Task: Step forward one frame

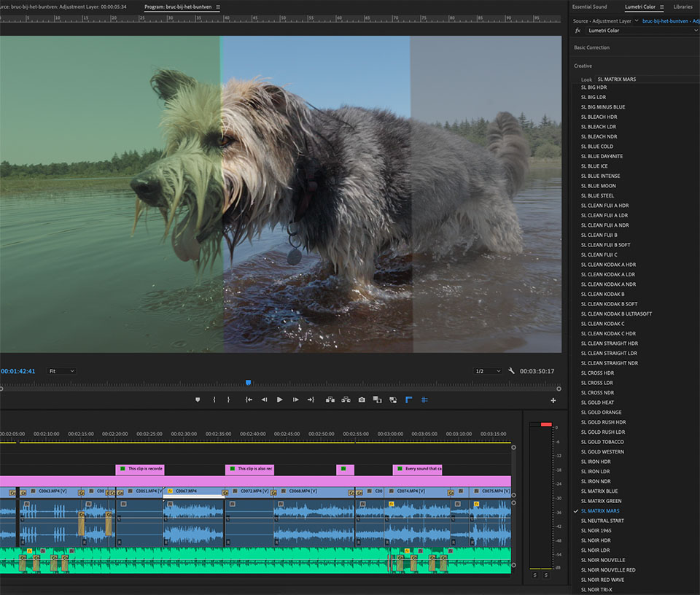Action: tap(295, 400)
